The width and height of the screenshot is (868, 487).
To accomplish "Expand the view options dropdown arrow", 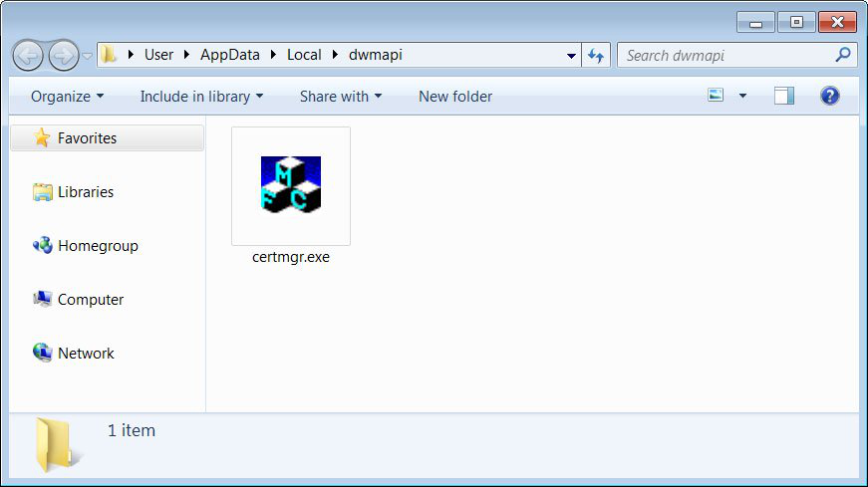I will point(742,97).
